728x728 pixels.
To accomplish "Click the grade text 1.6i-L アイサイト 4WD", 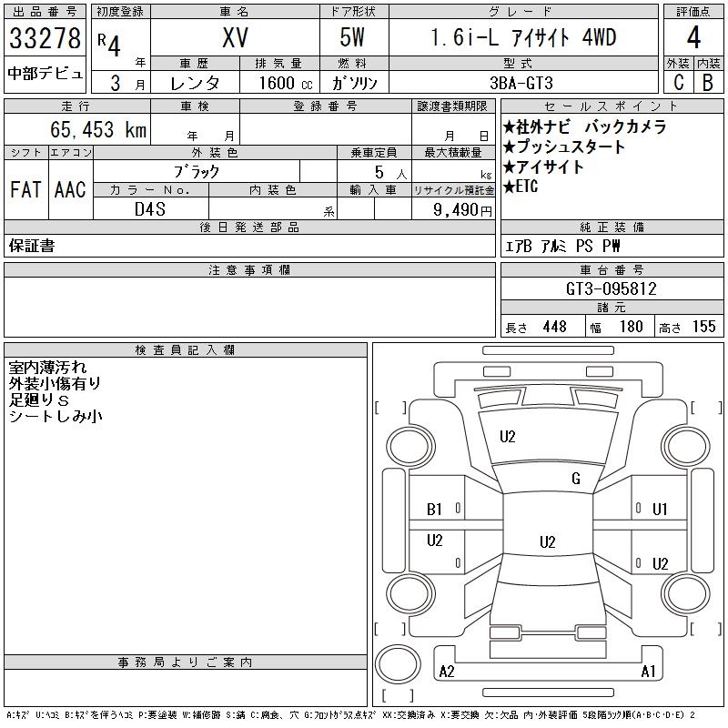I will coord(523,37).
